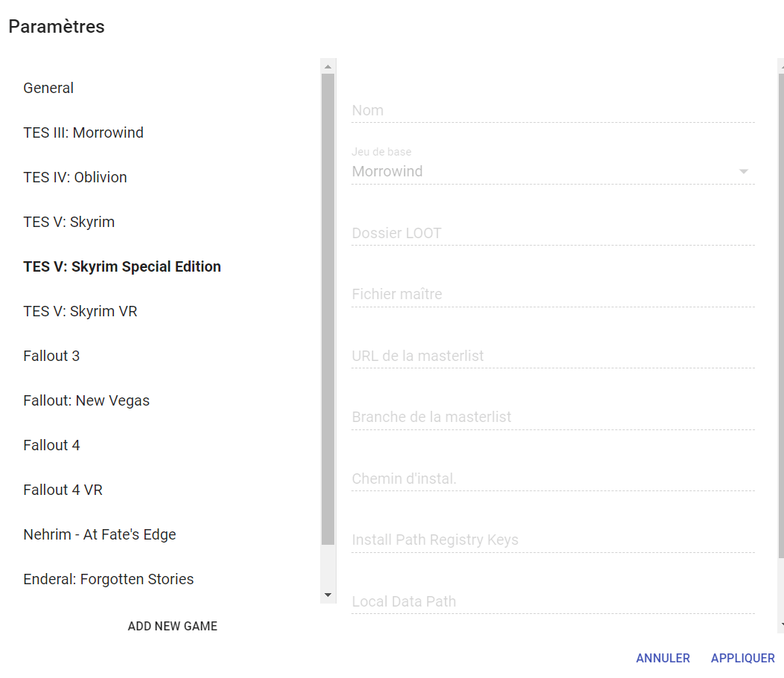The height and width of the screenshot is (678, 784).
Task: Click the game list scrollbar thumb
Action: (328, 310)
